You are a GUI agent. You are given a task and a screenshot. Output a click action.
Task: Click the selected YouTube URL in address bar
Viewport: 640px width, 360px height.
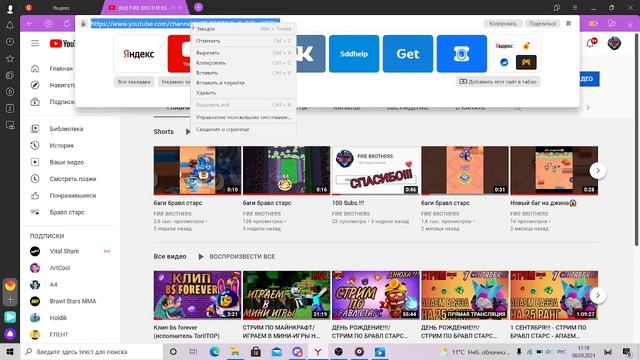(x=185, y=24)
